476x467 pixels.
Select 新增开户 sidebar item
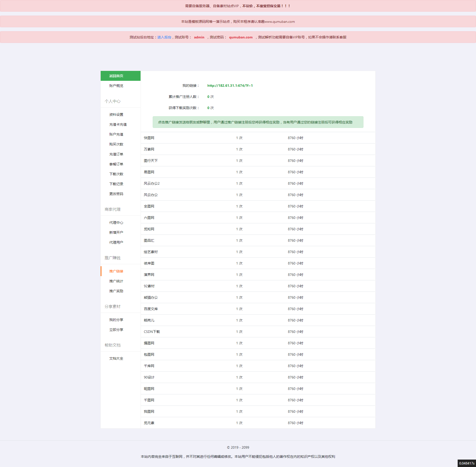coord(116,233)
